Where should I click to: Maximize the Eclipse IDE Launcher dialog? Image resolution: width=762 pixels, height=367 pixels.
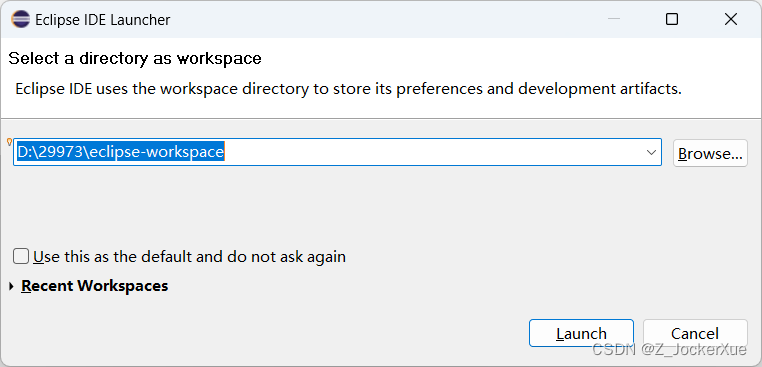(x=672, y=19)
